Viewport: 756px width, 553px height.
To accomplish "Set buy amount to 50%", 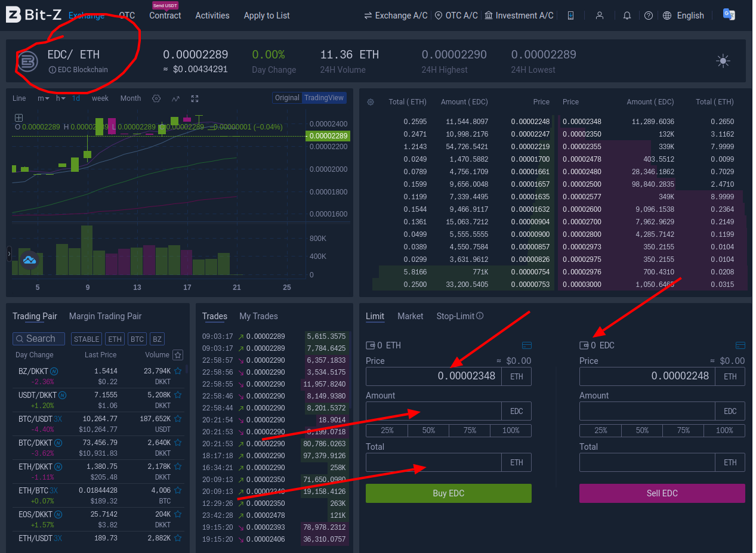I will (428, 430).
